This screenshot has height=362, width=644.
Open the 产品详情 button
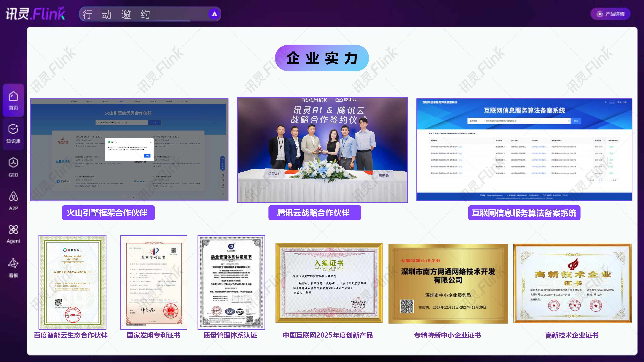pos(610,14)
